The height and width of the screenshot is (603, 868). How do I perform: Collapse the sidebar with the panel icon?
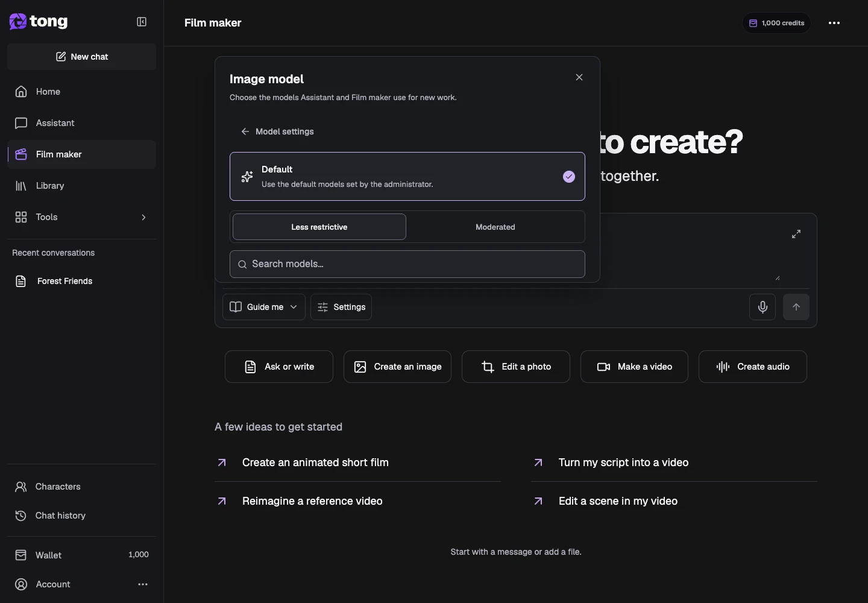(x=142, y=22)
